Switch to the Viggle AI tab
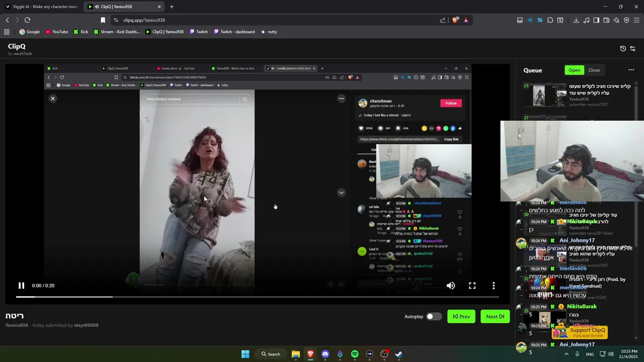This screenshot has width=644, height=362. tap(42, 7)
